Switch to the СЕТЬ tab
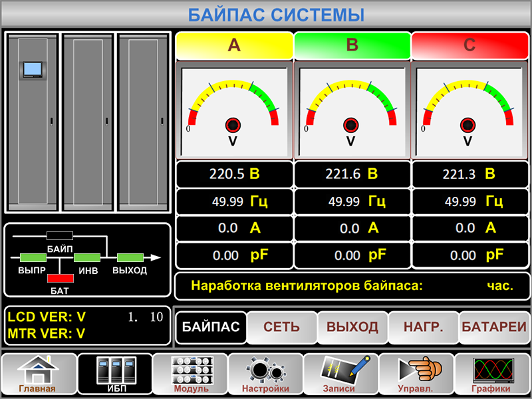 pyautogui.click(x=281, y=327)
